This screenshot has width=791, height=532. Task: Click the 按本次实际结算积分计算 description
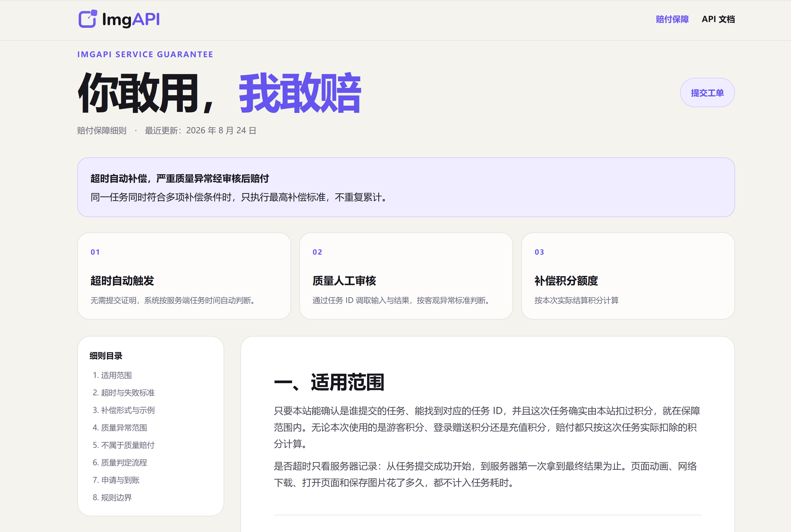pyautogui.click(x=576, y=300)
